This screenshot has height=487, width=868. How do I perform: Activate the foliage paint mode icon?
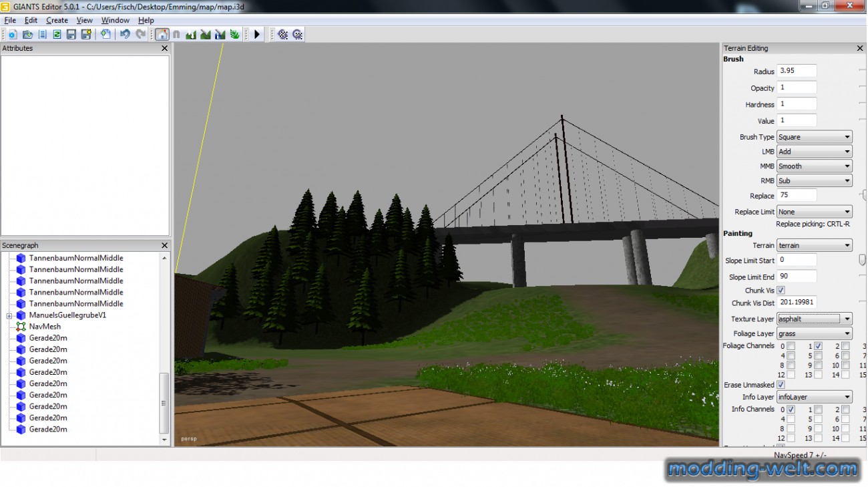[x=235, y=34]
